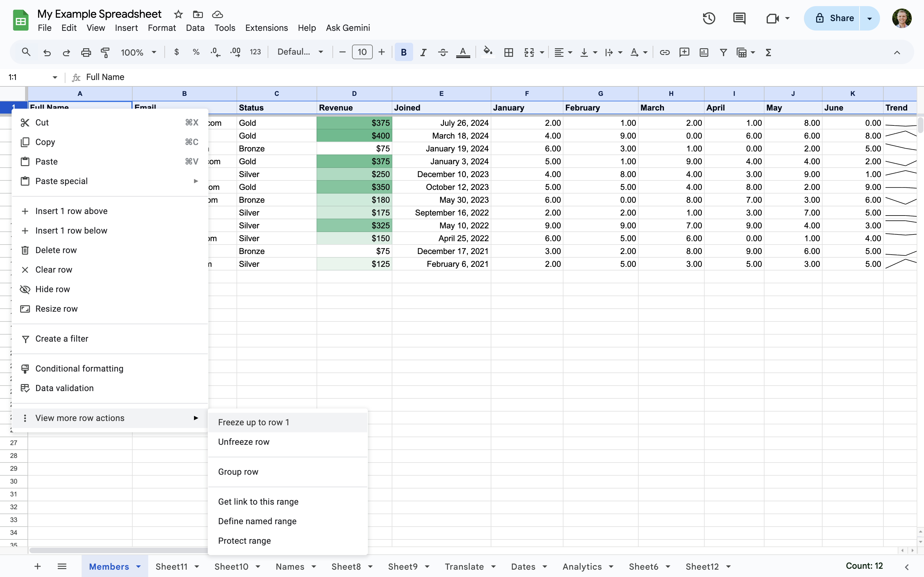
Task: Click the Paint format tool
Action: (x=105, y=52)
